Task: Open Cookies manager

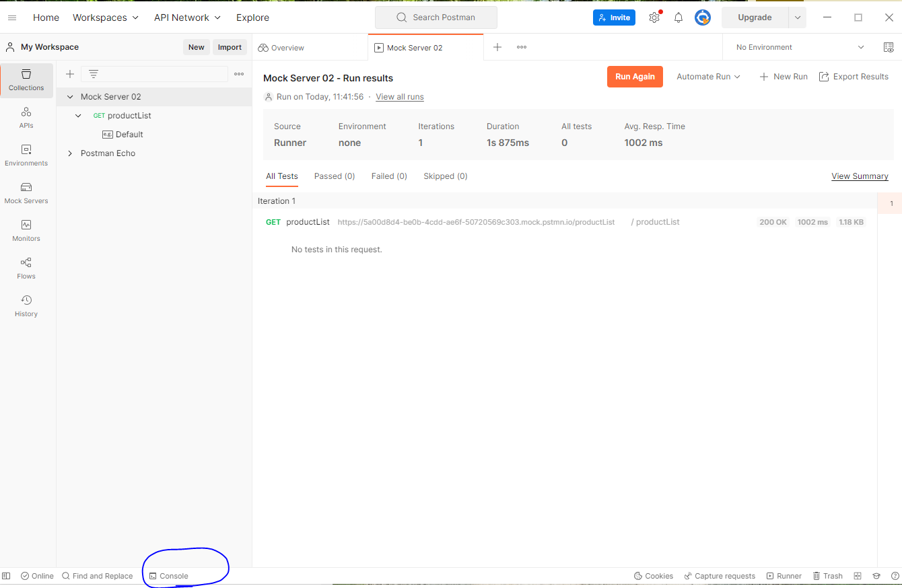Action: (x=654, y=576)
